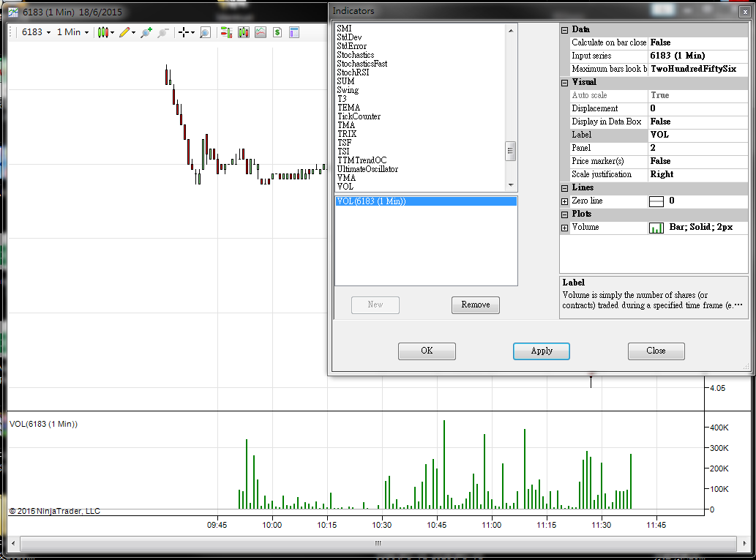This screenshot has height=560, width=756.
Task: Open the chart style dropdown arrow
Action: point(113,33)
